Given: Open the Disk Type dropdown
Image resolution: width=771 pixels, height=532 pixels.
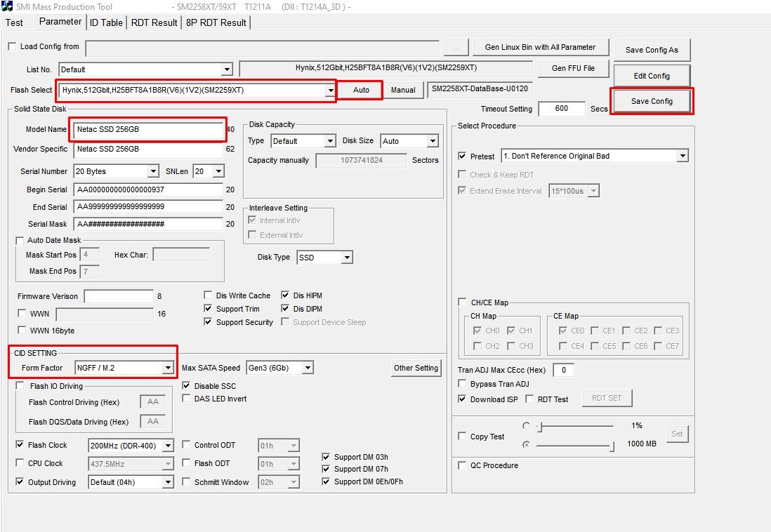Looking at the screenshot, I should tap(347, 258).
